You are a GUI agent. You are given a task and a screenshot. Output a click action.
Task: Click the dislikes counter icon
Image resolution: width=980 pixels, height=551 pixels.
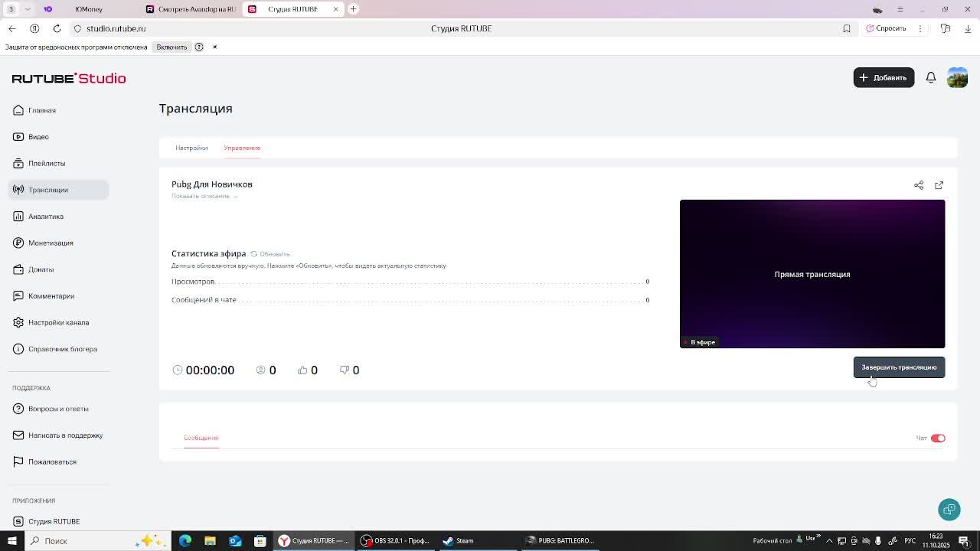(345, 370)
